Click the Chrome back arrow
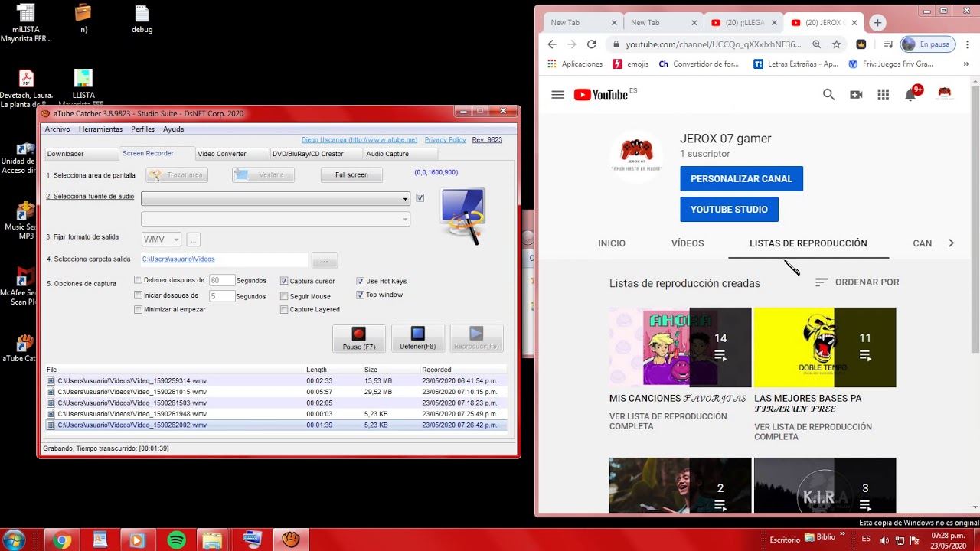 (552, 44)
